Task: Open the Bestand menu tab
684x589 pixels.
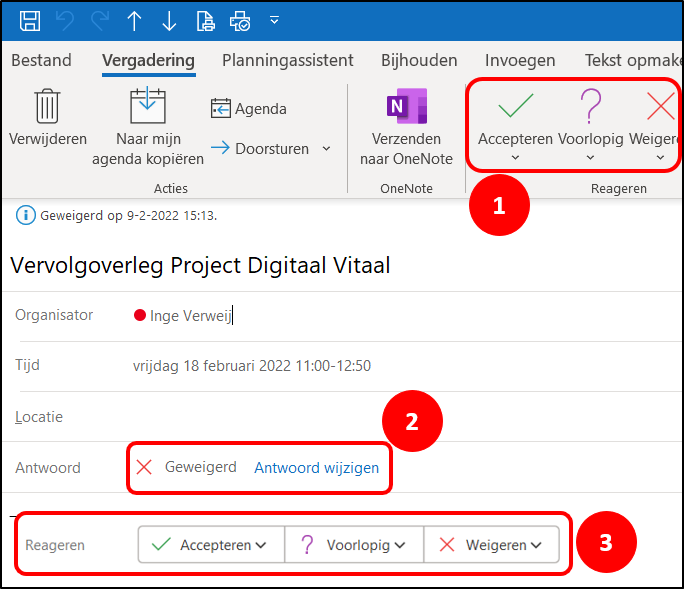Action: click(41, 60)
